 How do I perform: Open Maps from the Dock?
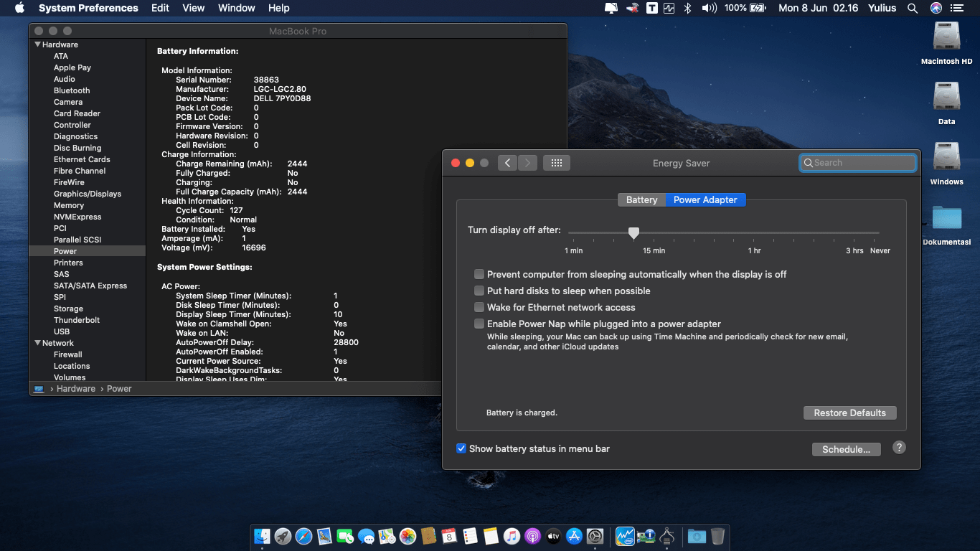coord(387,536)
